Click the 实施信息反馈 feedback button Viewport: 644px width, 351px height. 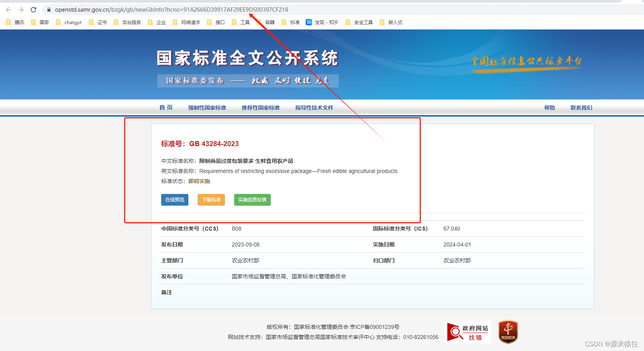point(252,200)
